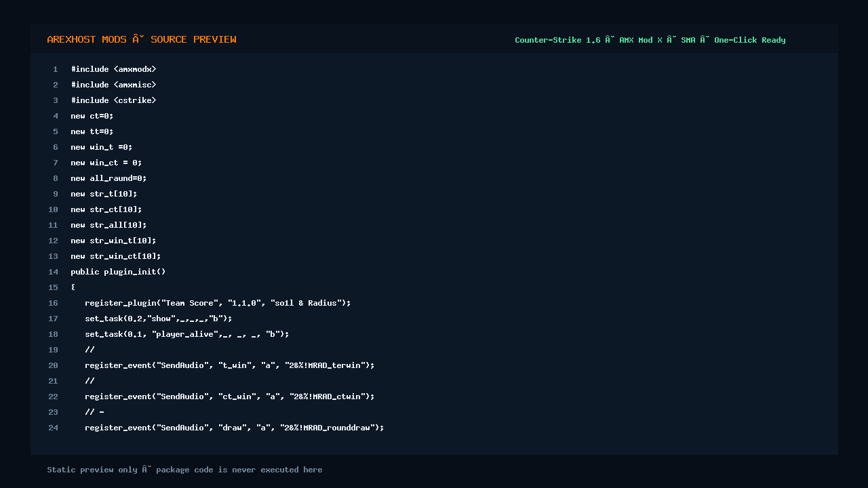The width and height of the screenshot is (868, 488).
Task: Click the 'public plugin_init()' function header
Action: (118, 272)
